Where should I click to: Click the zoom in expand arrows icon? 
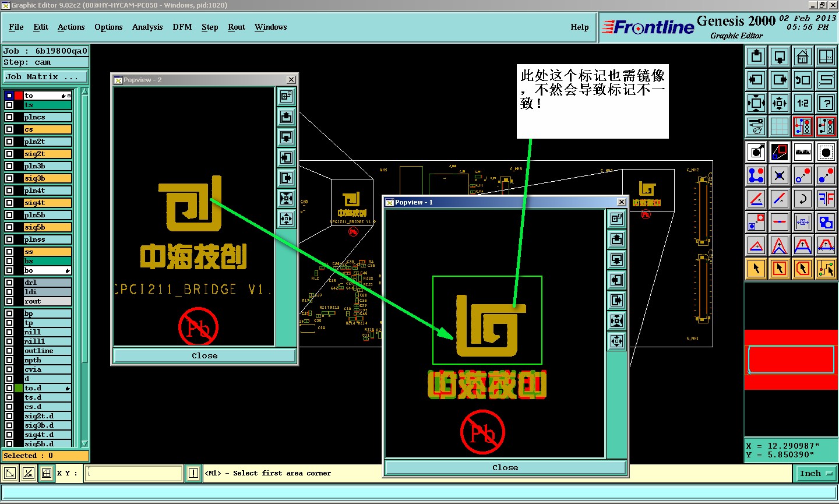click(756, 103)
